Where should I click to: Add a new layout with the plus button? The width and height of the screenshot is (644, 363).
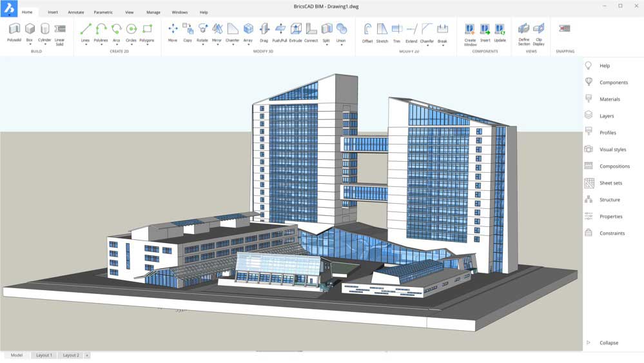point(87,355)
